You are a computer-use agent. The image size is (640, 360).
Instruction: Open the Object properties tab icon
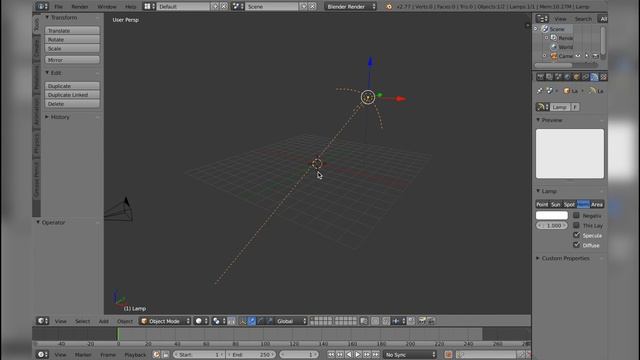576,77
